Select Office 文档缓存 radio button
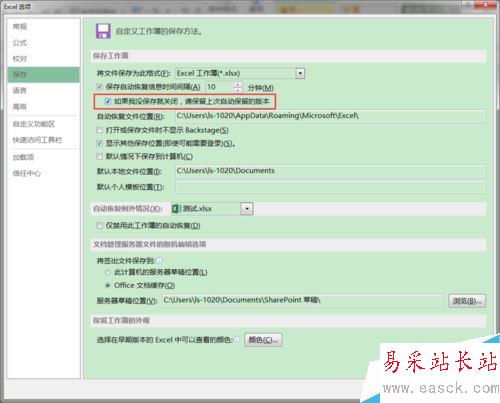Screen dimensions: 500x403 coord(108,285)
